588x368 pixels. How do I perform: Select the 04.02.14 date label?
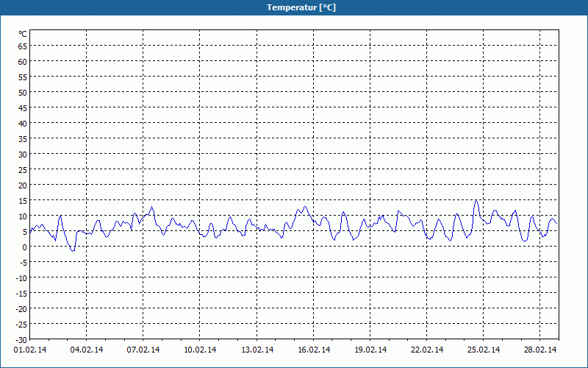(87, 350)
